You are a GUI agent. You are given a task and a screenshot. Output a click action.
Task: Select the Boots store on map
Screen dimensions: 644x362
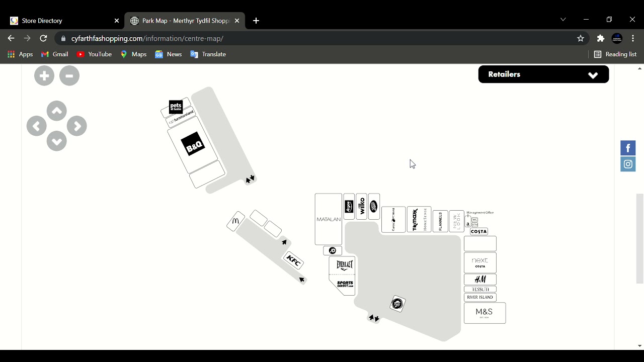pyautogui.click(x=374, y=207)
